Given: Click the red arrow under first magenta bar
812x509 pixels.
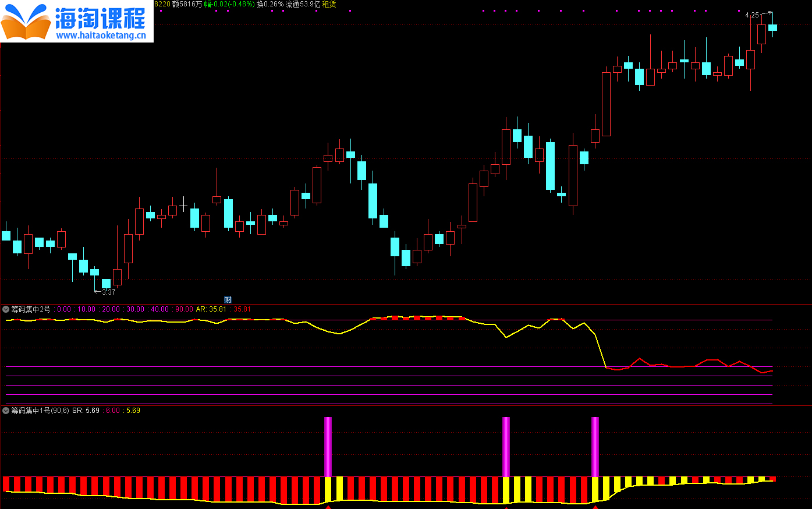Looking at the screenshot, I should (328, 507).
